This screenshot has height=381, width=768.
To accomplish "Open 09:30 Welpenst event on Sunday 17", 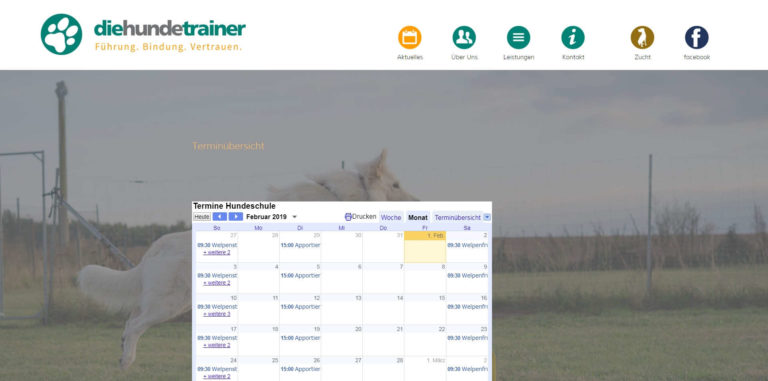I will pos(217,338).
